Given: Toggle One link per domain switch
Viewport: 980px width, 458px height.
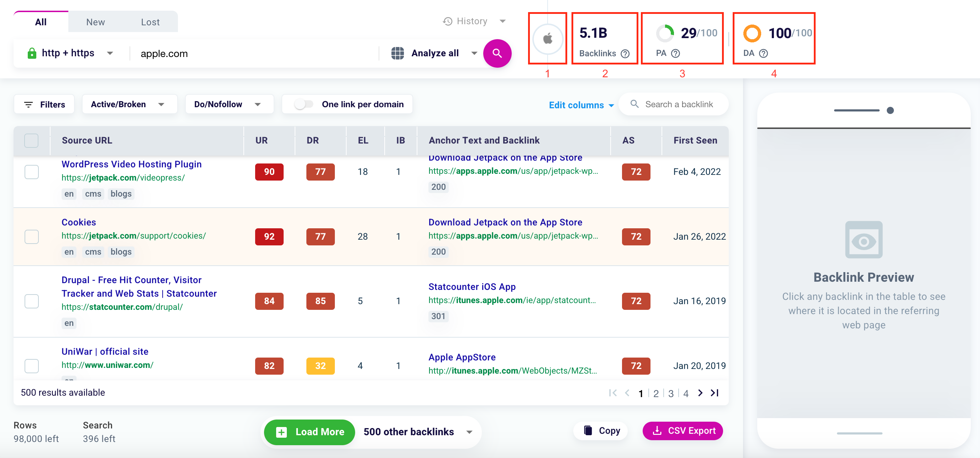Looking at the screenshot, I should 304,104.
